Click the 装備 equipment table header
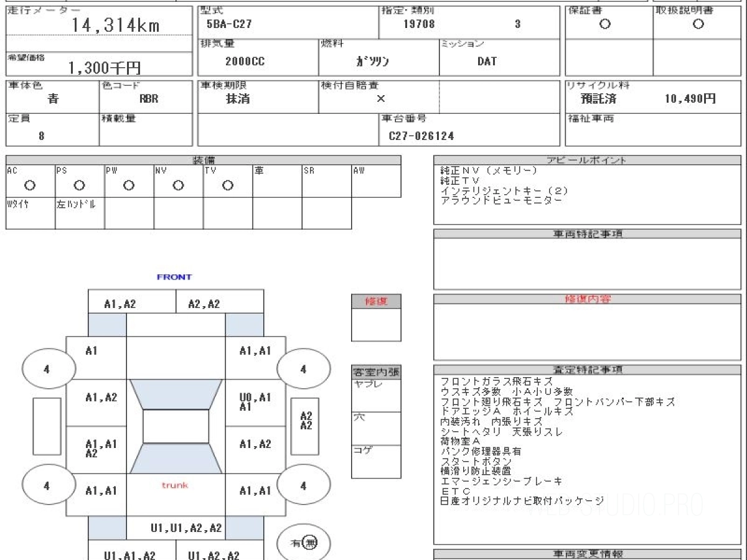 coord(204,160)
